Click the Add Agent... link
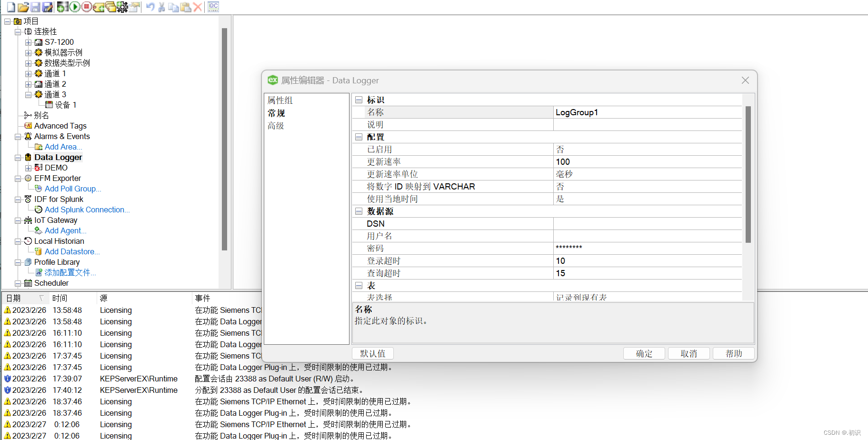 66,230
